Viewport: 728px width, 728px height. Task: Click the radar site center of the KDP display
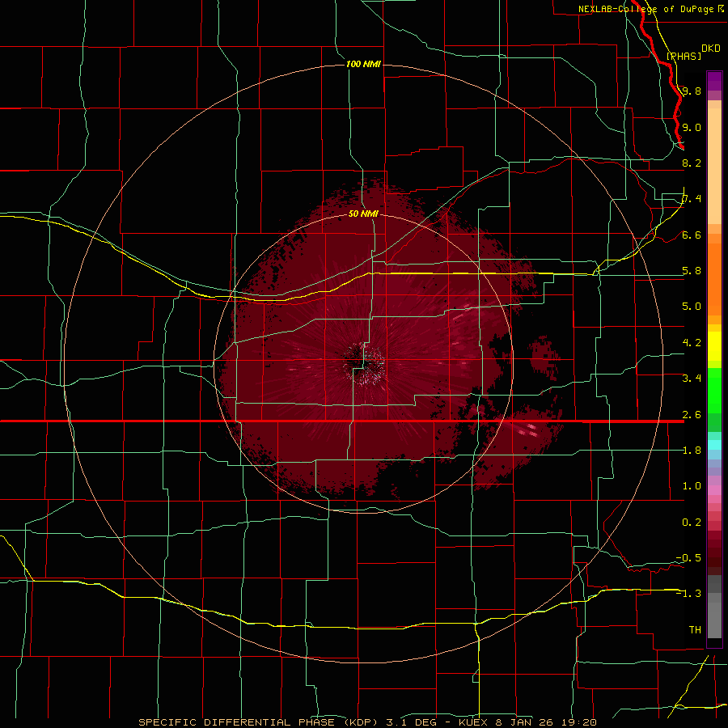pyautogui.click(x=365, y=362)
